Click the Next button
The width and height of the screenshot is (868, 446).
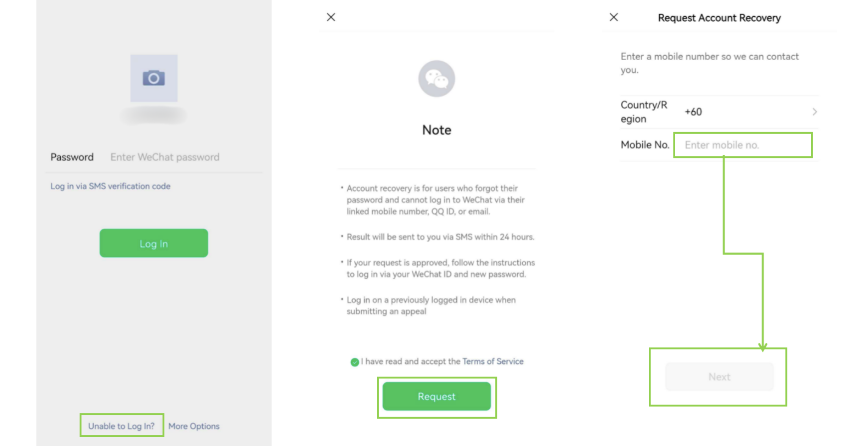tap(719, 377)
